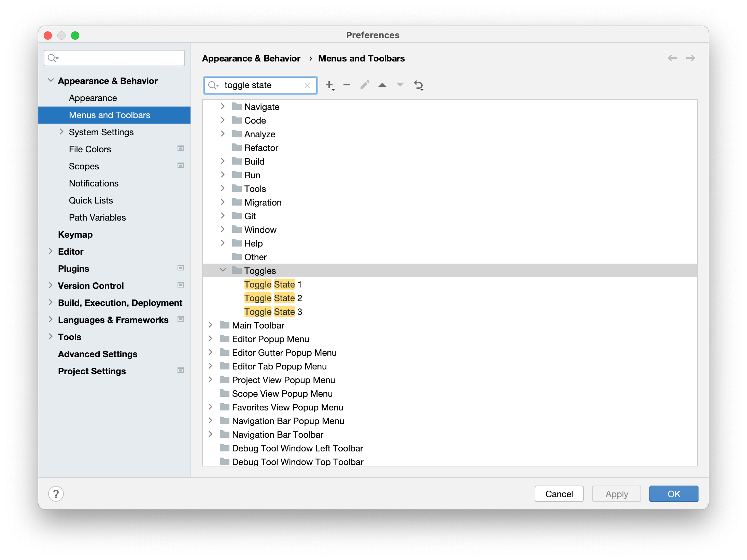747x560 pixels.
Task: Expand Build, Execution, Deployment section
Action: coord(51,302)
